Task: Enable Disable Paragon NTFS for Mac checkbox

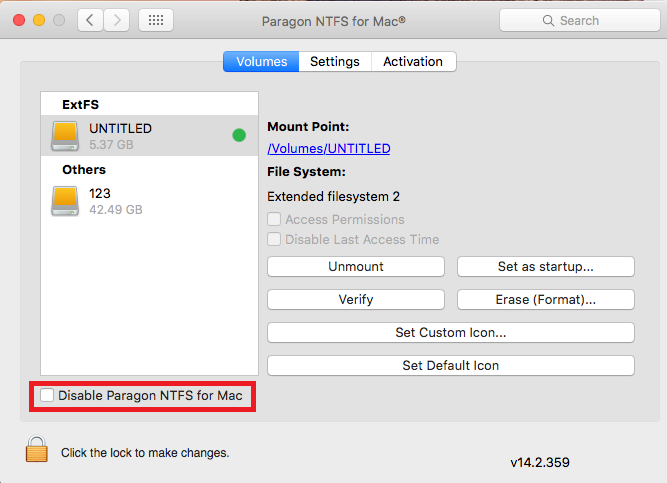Action: tap(47, 395)
